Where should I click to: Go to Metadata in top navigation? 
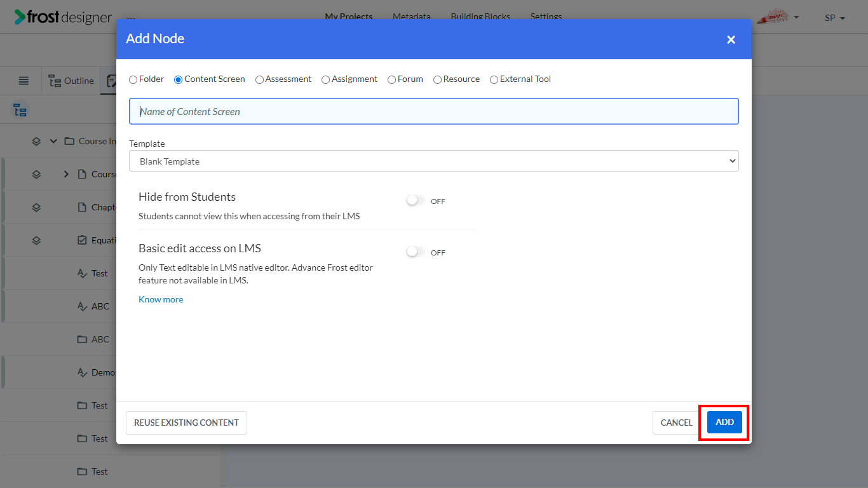(411, 17)
